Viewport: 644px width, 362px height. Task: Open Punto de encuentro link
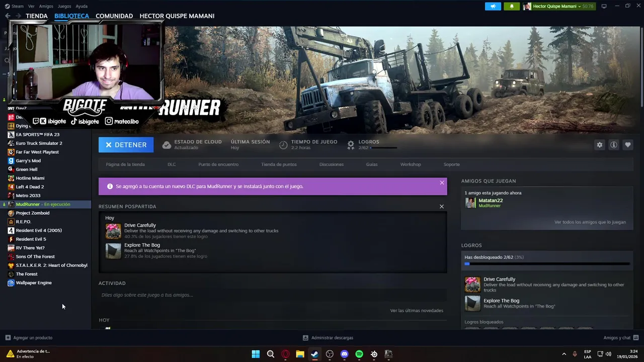pyautogui.click(x=218, y=164)
